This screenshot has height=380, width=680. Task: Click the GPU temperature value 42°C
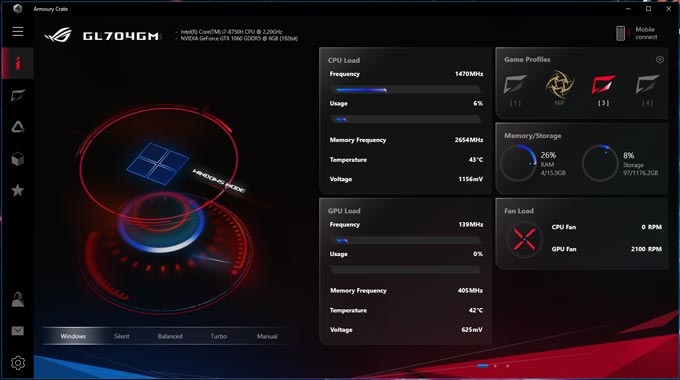(476, 310)
